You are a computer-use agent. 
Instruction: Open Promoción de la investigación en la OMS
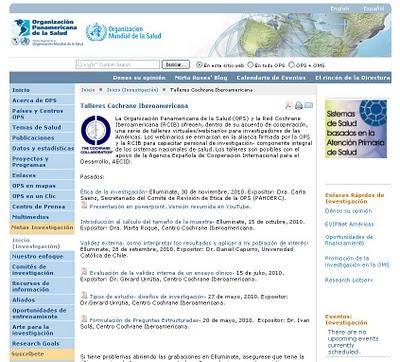coord(357,261)
